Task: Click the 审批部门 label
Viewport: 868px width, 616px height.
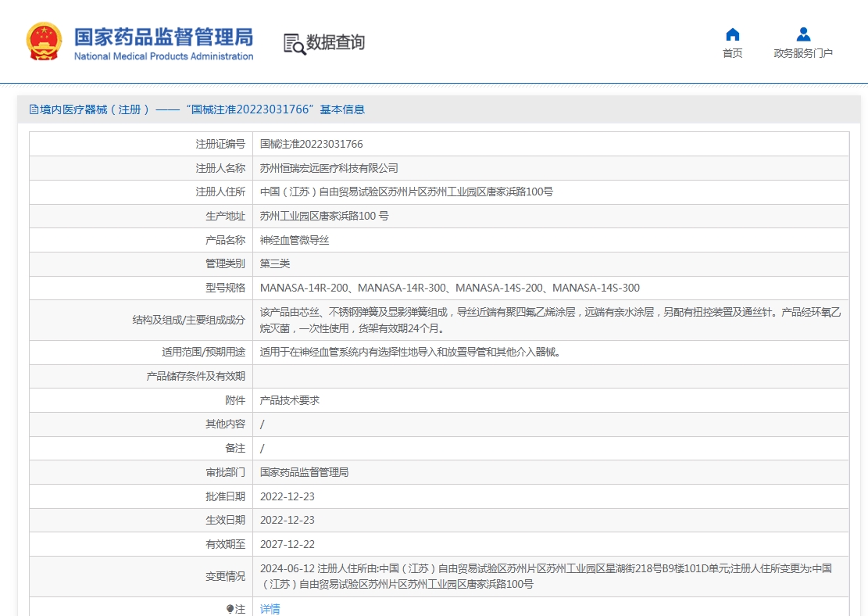Action: coord(225,472)
